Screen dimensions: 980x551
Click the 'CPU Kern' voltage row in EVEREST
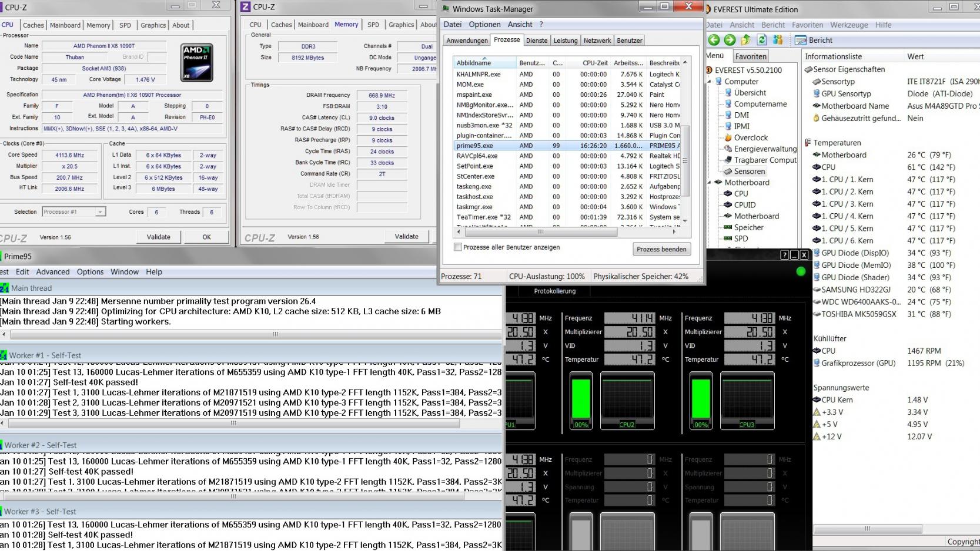click(895, 400)
